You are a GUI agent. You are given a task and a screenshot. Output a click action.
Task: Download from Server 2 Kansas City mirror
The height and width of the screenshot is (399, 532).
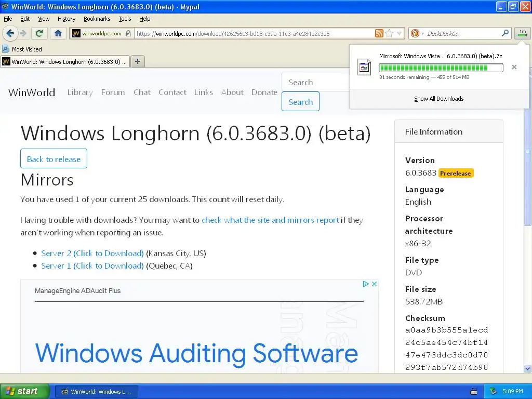coord(92,253)
